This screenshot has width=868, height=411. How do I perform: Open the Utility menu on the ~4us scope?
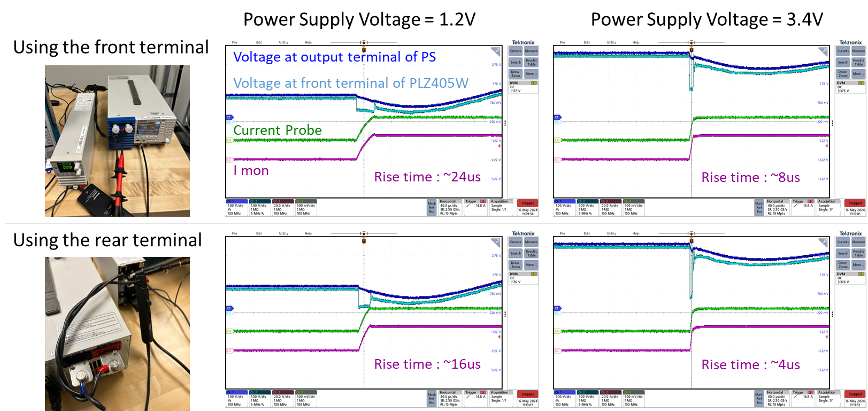click(611, 233)
